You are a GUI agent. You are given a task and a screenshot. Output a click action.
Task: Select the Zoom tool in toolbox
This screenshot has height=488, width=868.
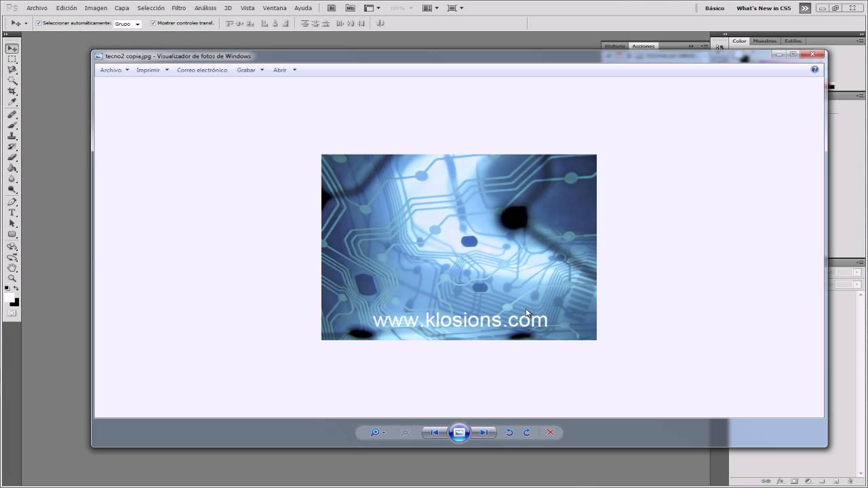click(12, 279)
